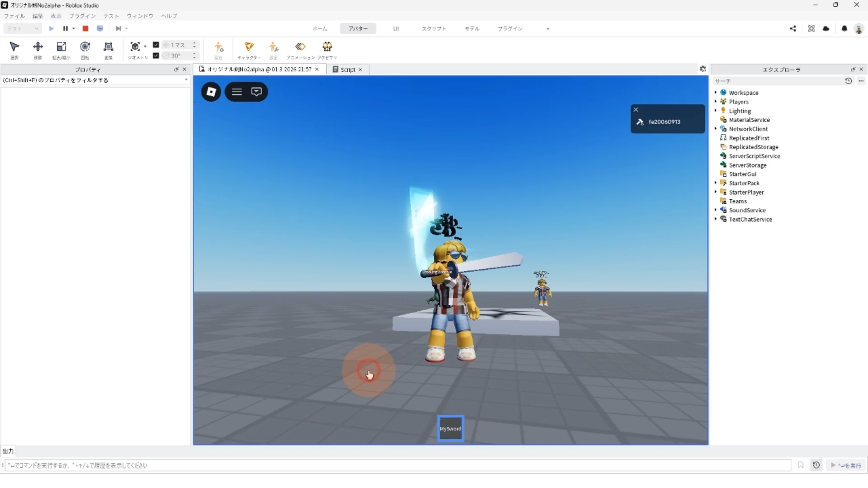Click the Transform (変形) tool
This screenshot has width=868, height=488.
click(x=108, y=47)
